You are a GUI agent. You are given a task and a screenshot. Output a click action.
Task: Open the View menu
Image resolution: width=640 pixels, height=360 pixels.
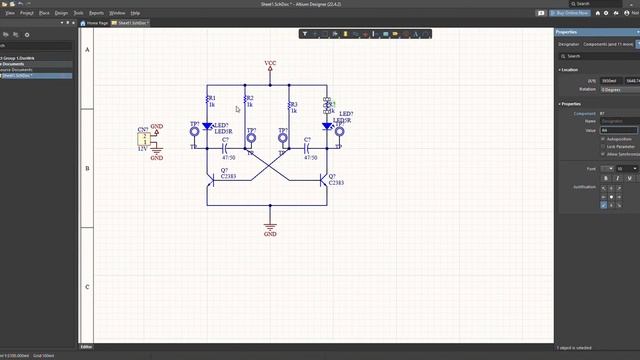pos(10,13)
